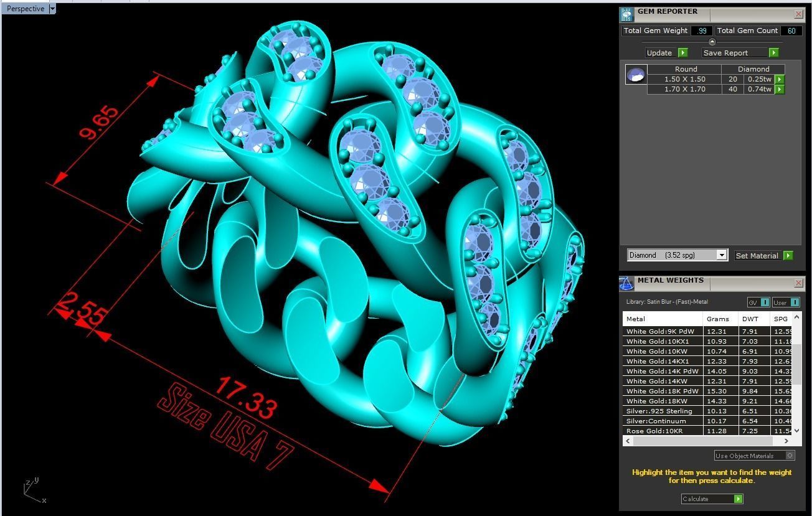
Task: Select the Silver:Continuum row
Action: point(707,421)
